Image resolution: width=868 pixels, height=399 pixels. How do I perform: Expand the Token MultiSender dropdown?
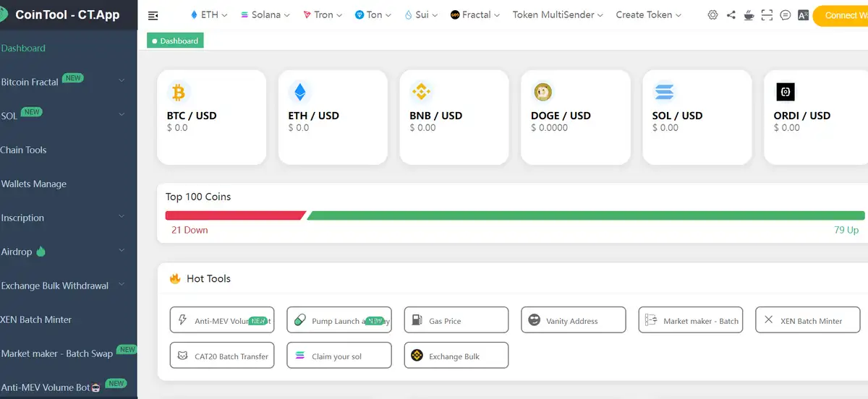(558, 14)
